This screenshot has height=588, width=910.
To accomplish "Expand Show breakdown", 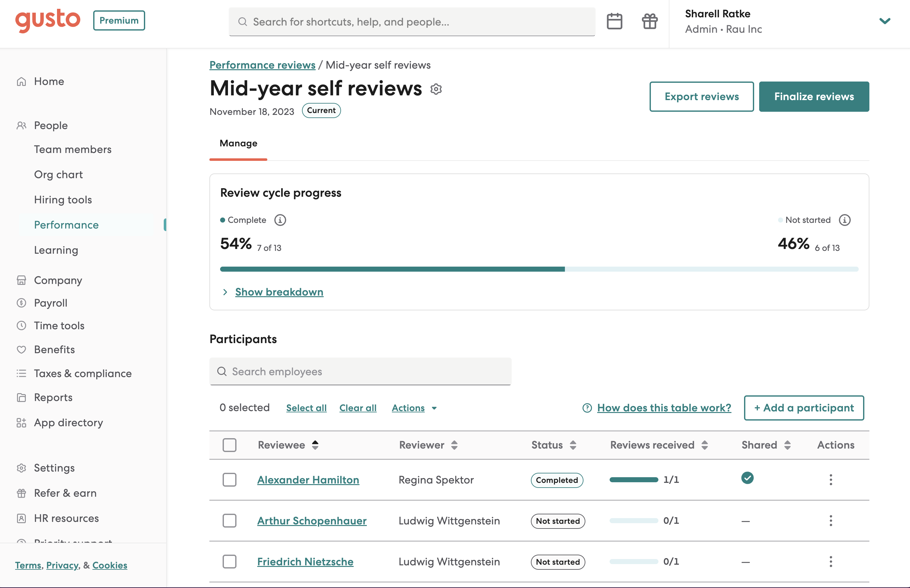I will pos(279,292).
